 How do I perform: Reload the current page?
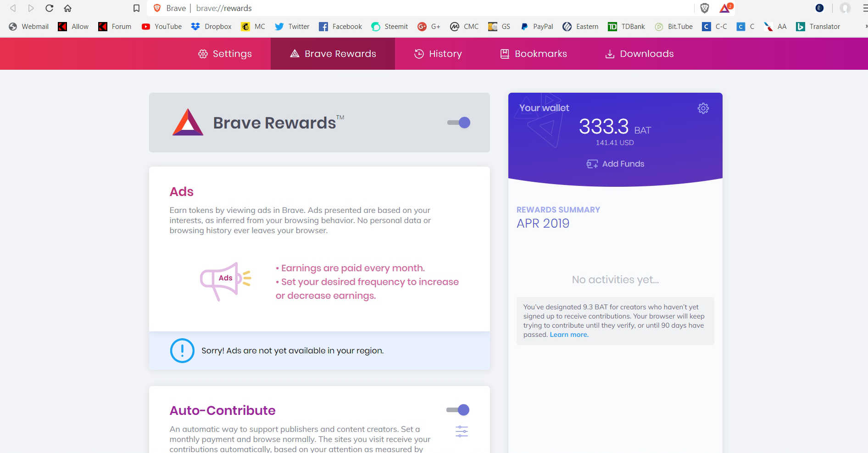pos(50,8)
